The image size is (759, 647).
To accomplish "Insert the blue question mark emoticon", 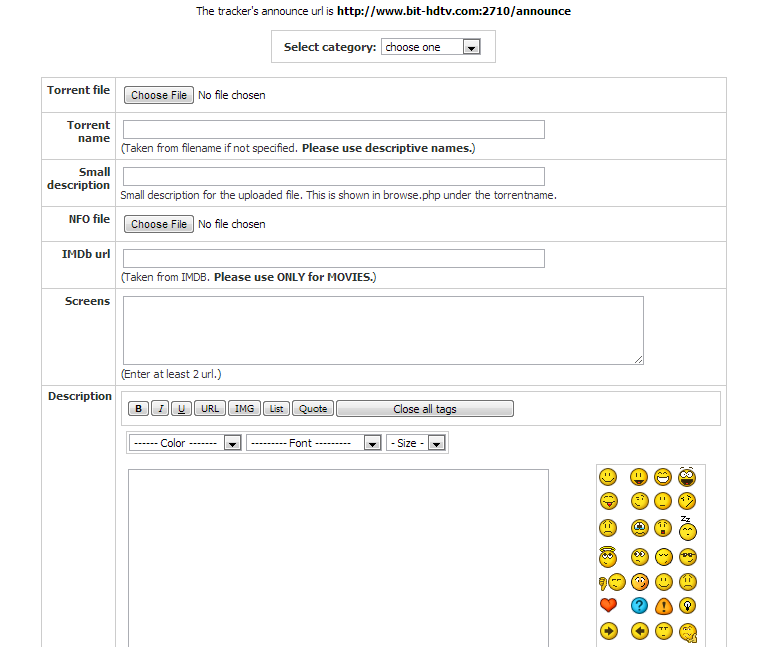I will coord(639,605).
